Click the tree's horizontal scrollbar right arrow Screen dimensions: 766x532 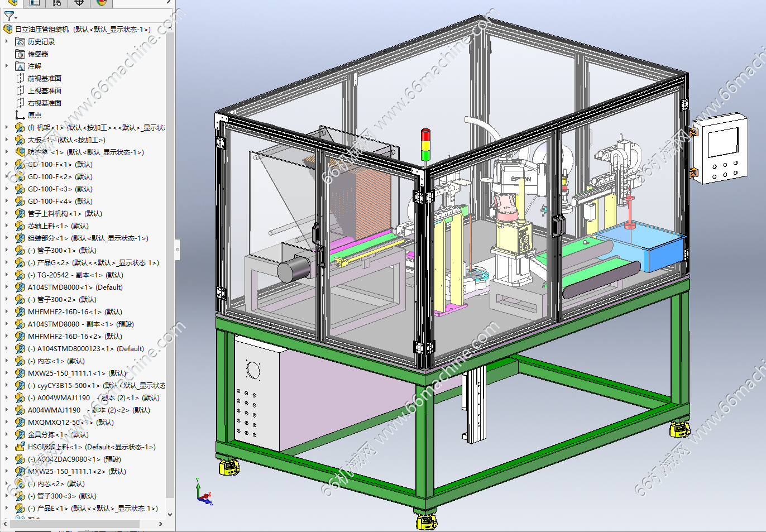[161, 524]
